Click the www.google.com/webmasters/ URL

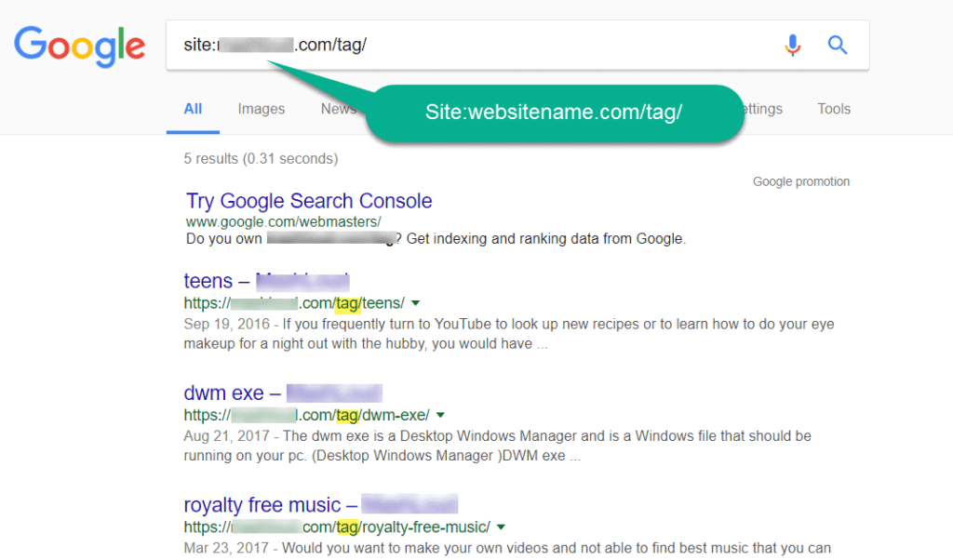283,222
